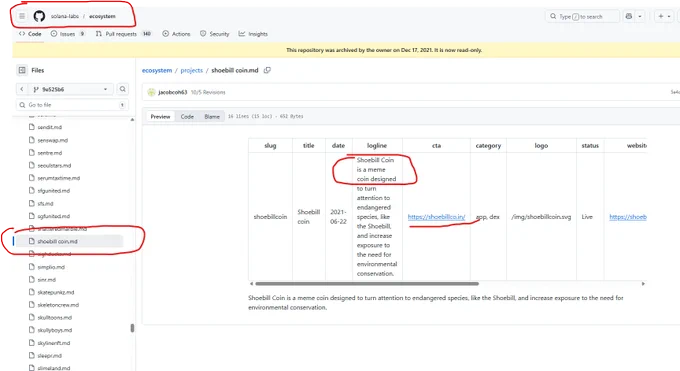Open skullyboys.md in file tree
Image resolution: width=680 pixels, height=371 pixels.
pyautogui.click(x=55, y=330)
